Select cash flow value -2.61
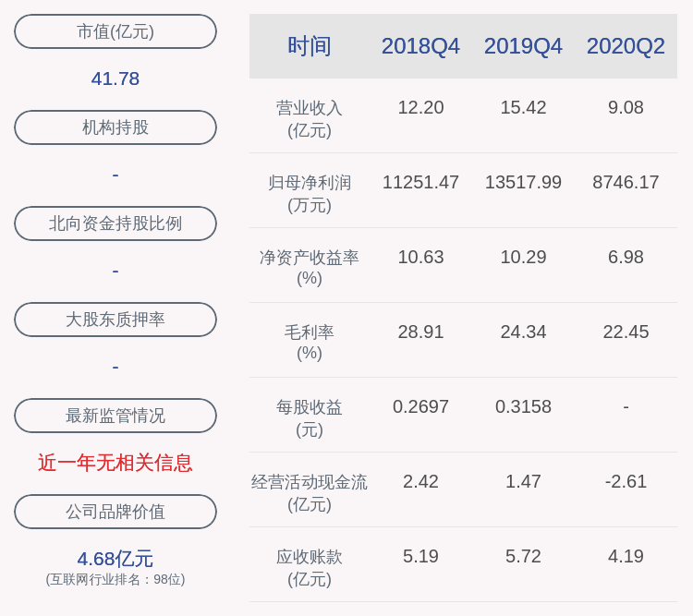 coord(626,481)
